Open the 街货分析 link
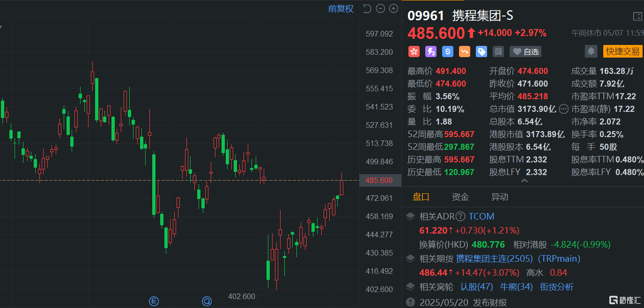This screenshot has height=308, width=644. [556, 286]
